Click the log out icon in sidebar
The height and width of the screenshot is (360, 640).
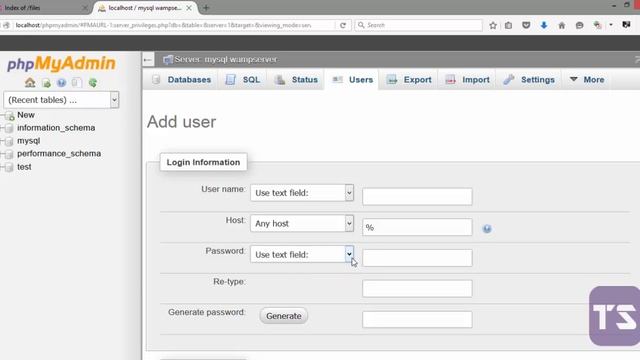click(46, 83)
